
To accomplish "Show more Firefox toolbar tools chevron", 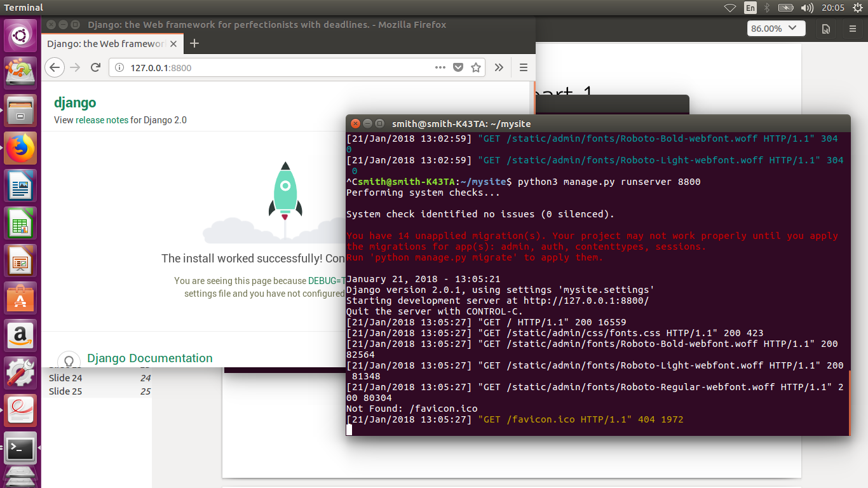I will pos(499,67).
